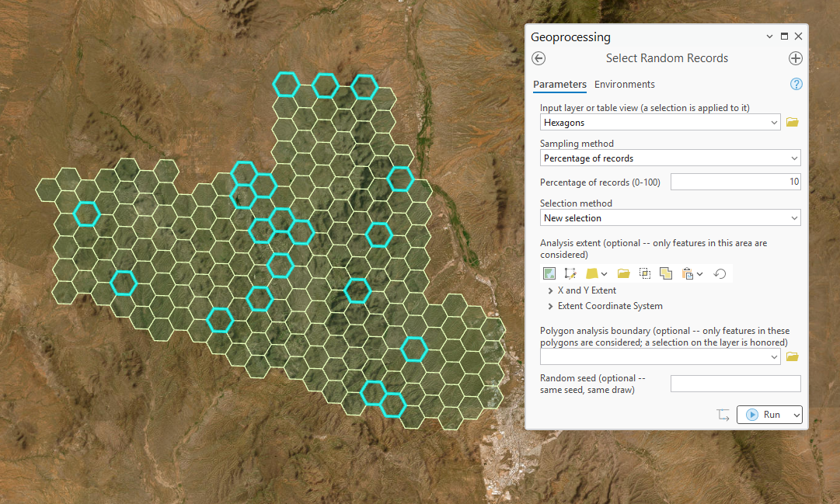Viewport: 840px width, 504px height.
Task: Maximize the Geoprocessing pane
Action: click(x=784, y=36)
